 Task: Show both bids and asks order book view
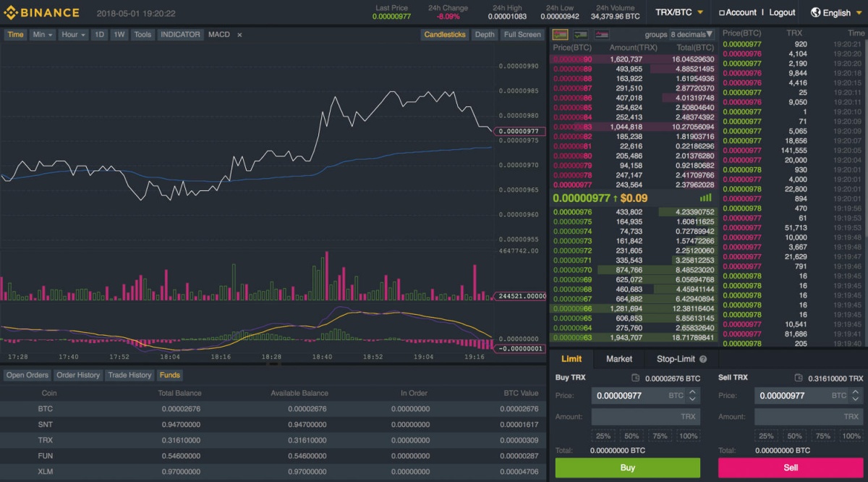pyautogui.click(x=560, y=34)
